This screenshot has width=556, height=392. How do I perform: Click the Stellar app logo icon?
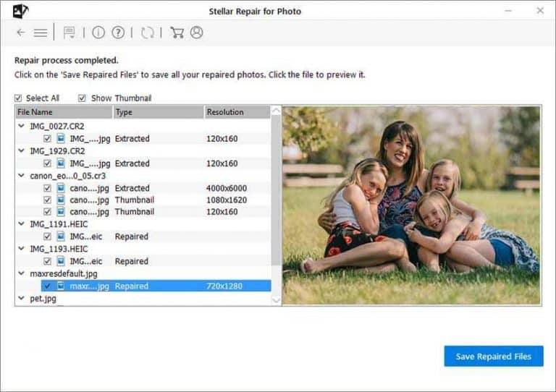20,11
